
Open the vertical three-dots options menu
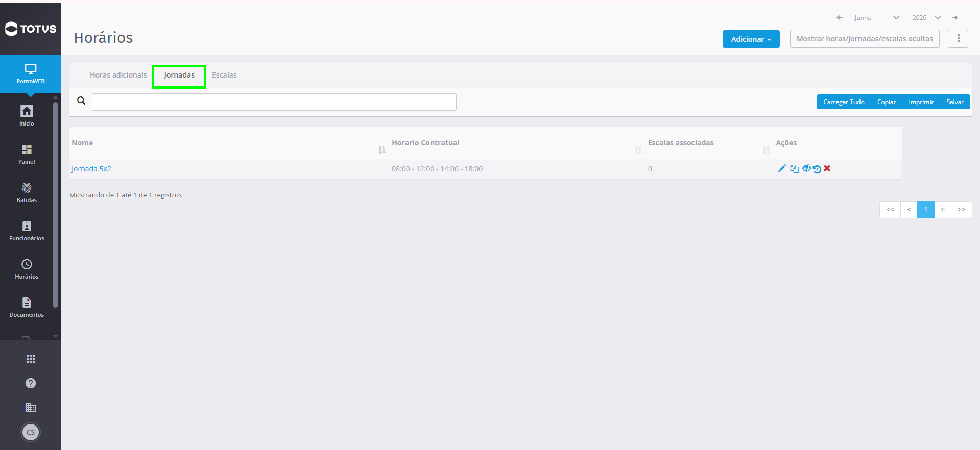(958, 39)
